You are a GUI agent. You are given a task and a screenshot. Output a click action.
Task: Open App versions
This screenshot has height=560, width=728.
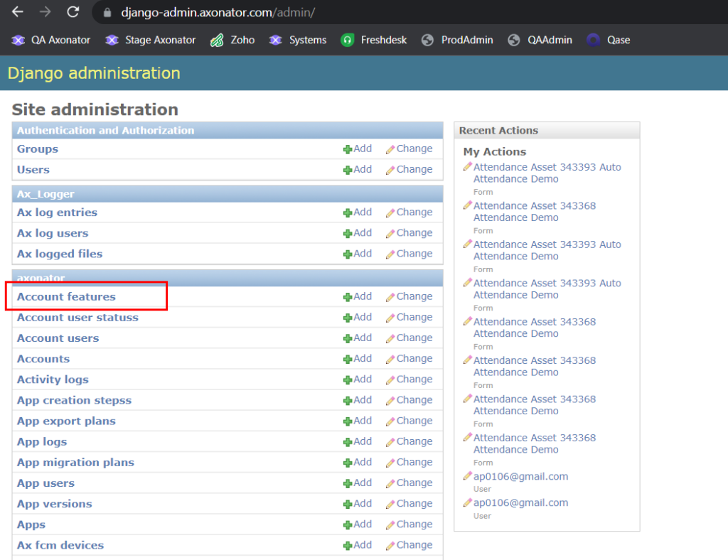point(54,504)
